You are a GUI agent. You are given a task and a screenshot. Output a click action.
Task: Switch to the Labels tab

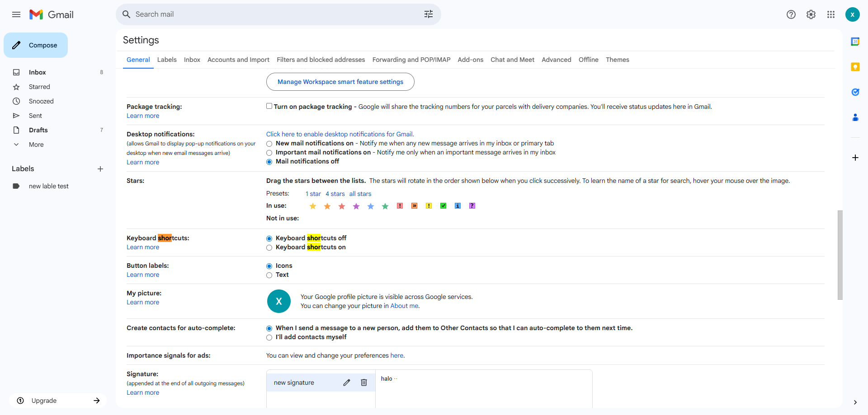click(x=167, y=60)
